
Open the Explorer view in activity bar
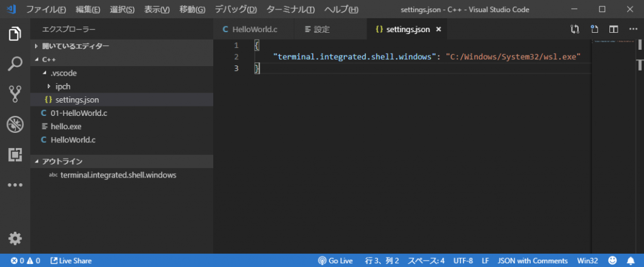tap(15, 34)
